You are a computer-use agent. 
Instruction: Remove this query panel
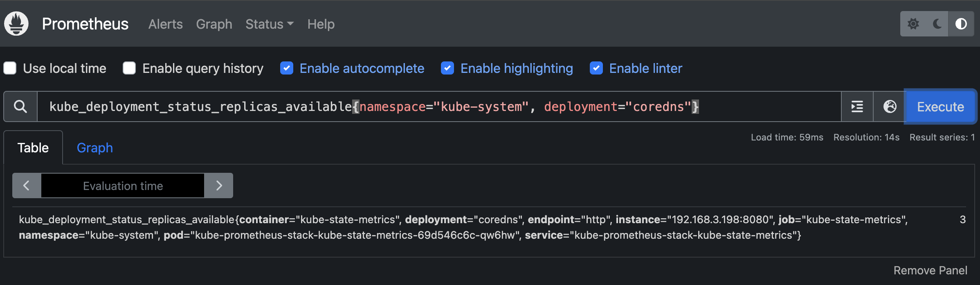pyautogui.click(x=930, y=270)
